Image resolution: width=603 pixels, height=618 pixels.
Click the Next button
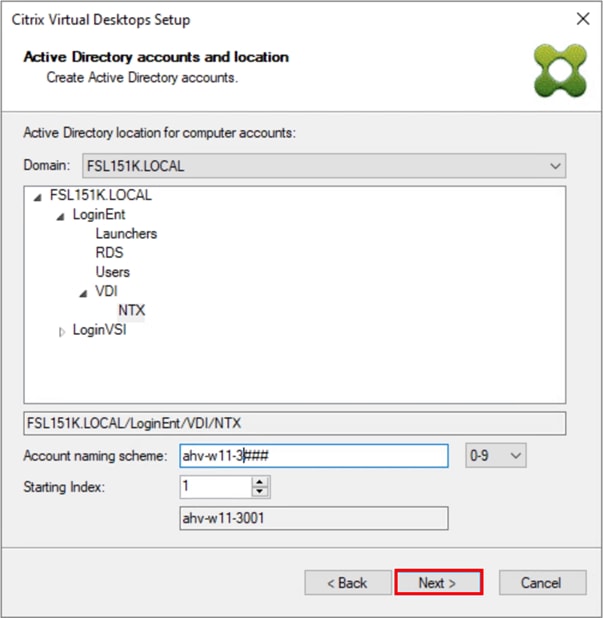point(438,582)
